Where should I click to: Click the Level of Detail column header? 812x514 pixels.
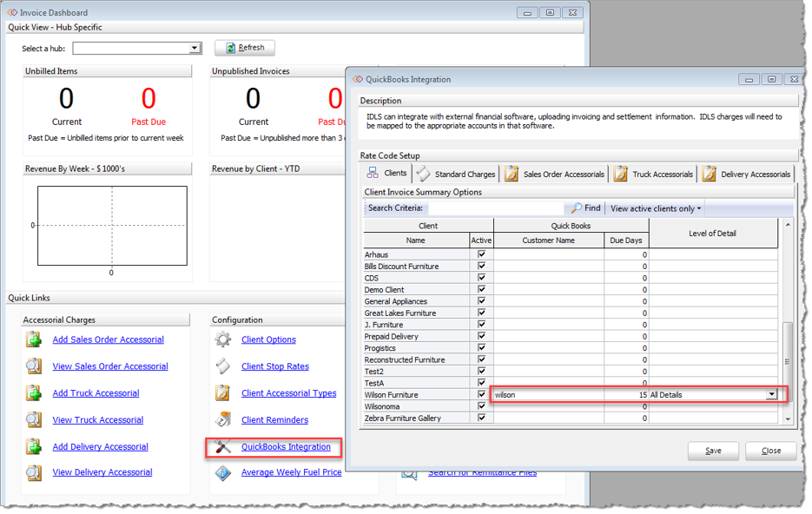point(713,234)
